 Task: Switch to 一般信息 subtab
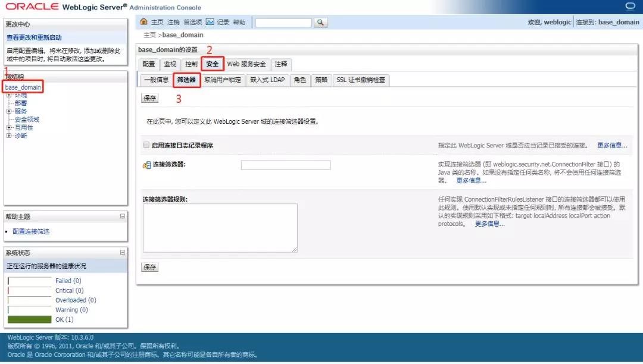156,80
